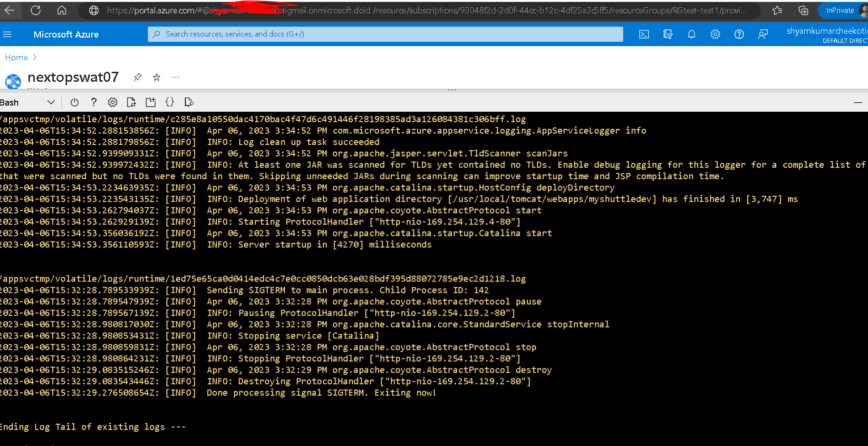Open Azure help and support
The width and height of the screenshot is (868, 446).
point(739,34)
